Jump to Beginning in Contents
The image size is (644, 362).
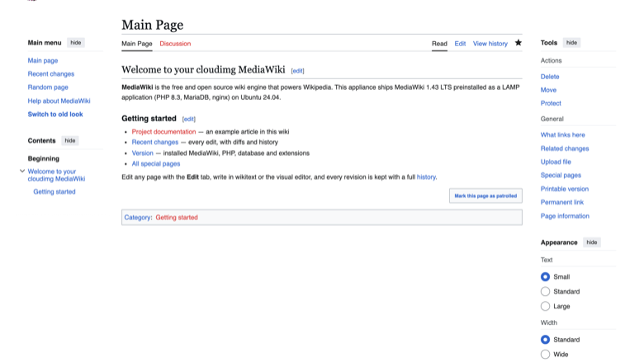44,158
